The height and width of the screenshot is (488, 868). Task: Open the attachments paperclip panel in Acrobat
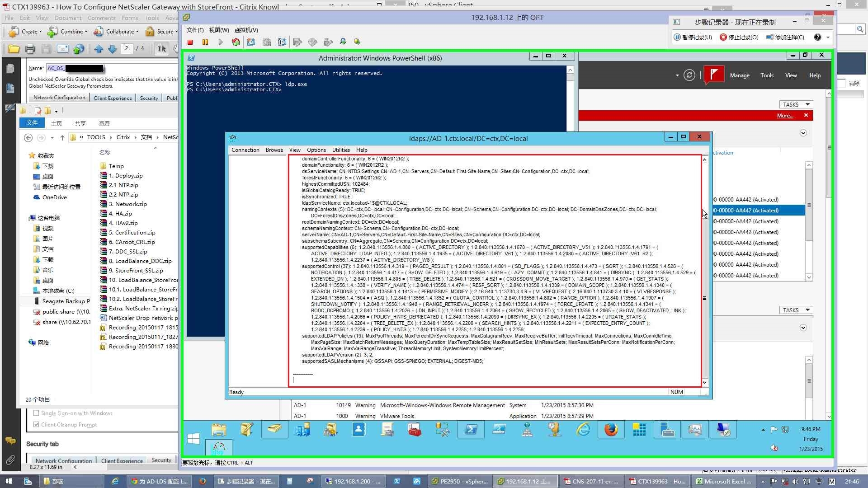coord(10,460)
